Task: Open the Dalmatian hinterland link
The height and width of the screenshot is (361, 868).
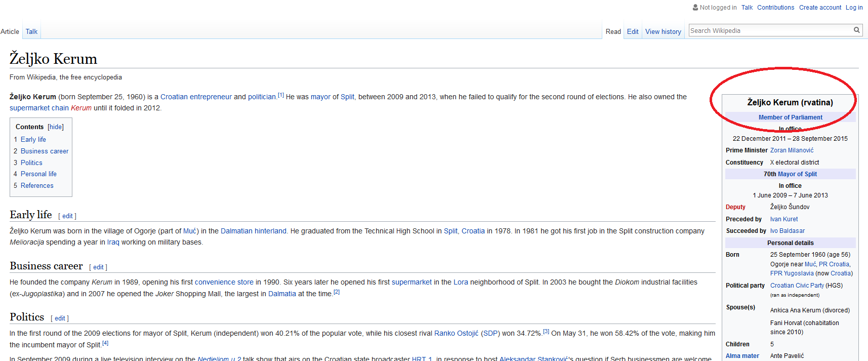Action: (x=253, y=231)
